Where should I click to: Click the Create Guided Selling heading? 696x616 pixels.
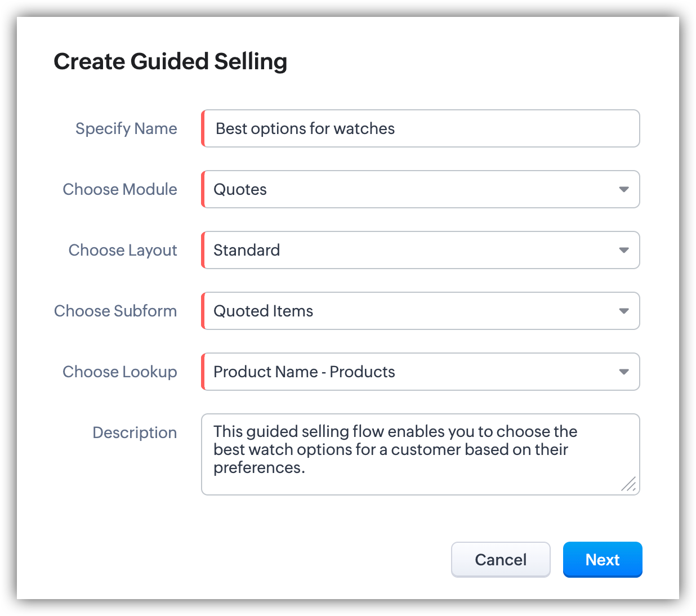(170, 61)
